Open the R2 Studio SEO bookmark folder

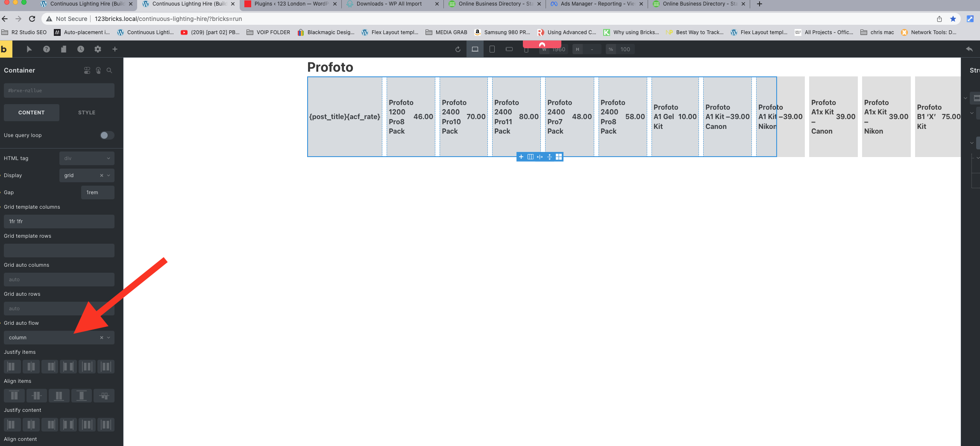[x=24, y=32]
